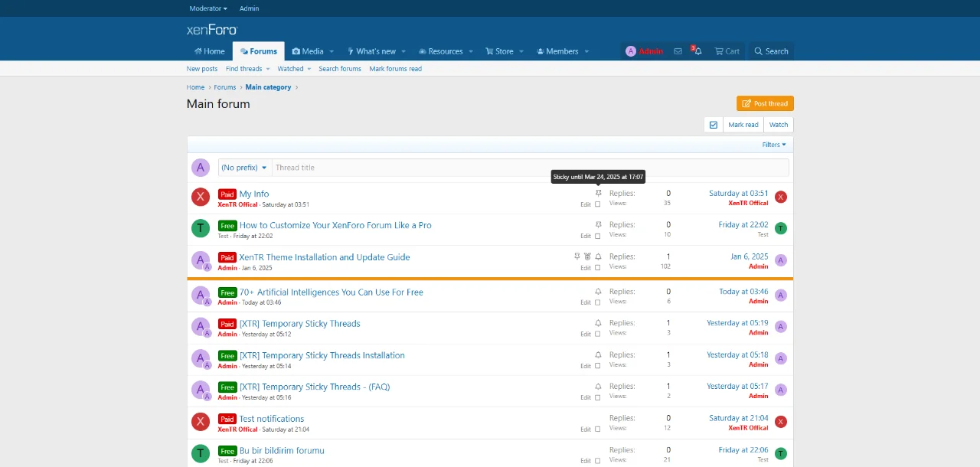Toggle the select-all checkbox beside Mark read
This screenshot has height=467, width=980.
(x=714, y=125)
